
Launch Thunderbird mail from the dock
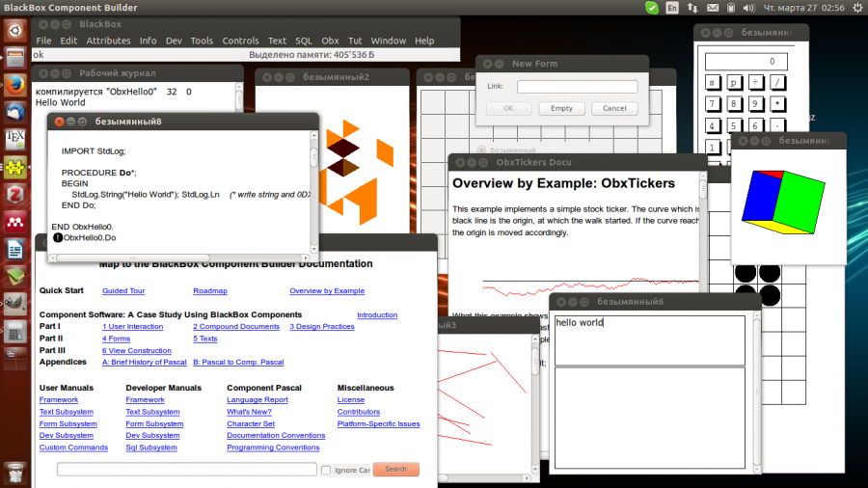tap(14, 113)
